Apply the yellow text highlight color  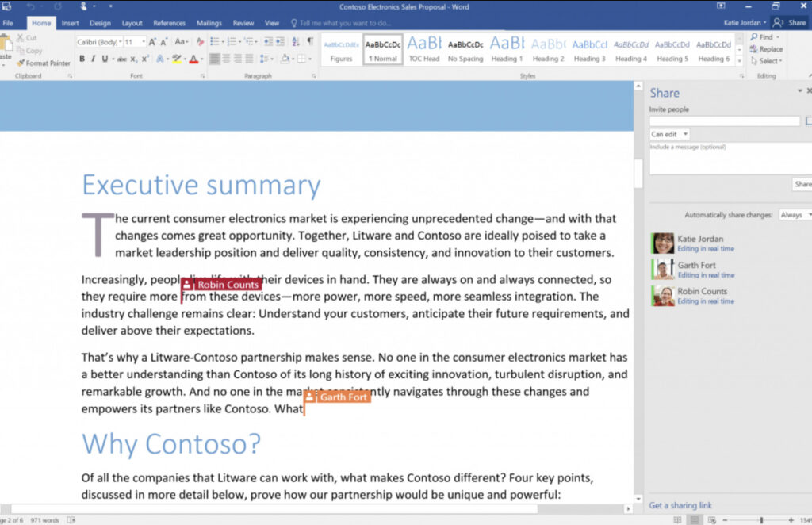pyautogui.click(x=177, y=59)
